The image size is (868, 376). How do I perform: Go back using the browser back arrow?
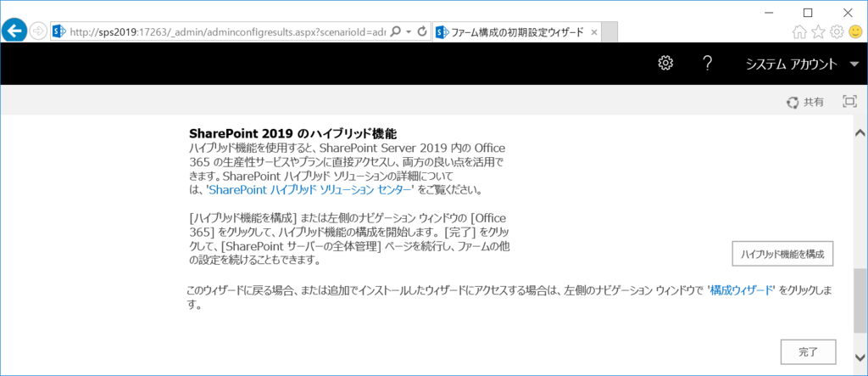[x=14, y=31]
